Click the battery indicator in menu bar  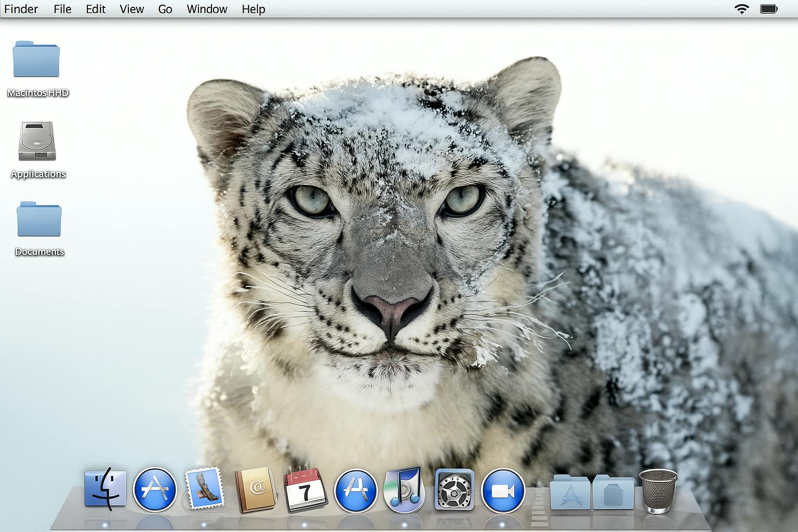(x=769, y=9)
